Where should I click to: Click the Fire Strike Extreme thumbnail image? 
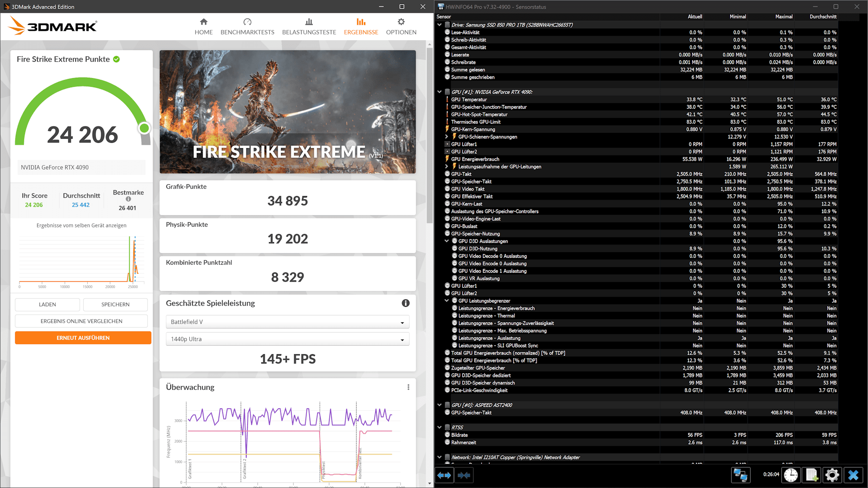(288, 112)
